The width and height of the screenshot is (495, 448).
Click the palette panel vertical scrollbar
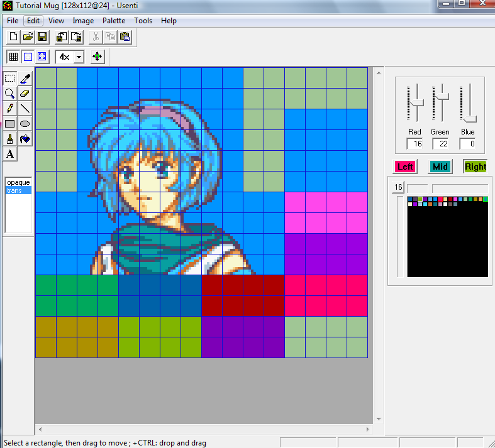coord(400,237)
